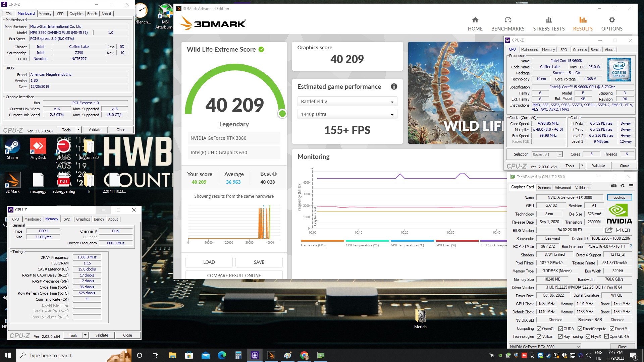Open the SPD tab in the Memory CPU-Z window
This screenshot has width=644, height=362.
pos(67,219)
